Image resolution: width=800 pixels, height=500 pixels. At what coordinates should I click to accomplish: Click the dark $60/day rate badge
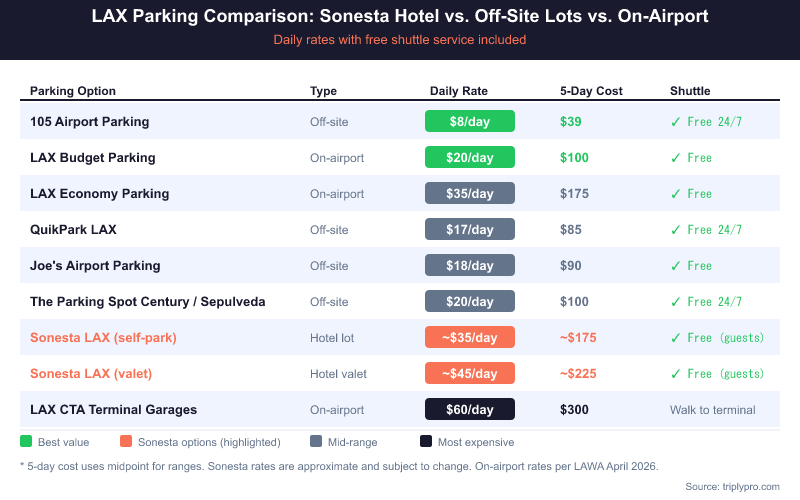469,409
